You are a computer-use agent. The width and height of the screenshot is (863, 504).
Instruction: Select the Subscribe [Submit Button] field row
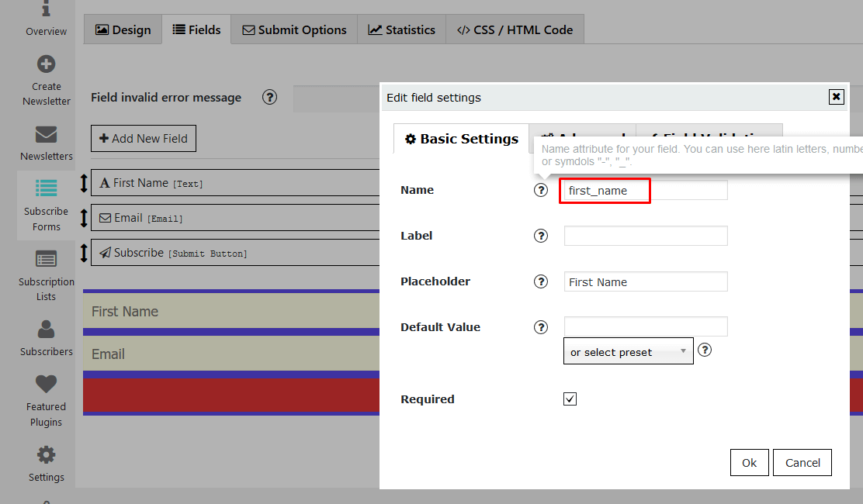click(235, 253)
